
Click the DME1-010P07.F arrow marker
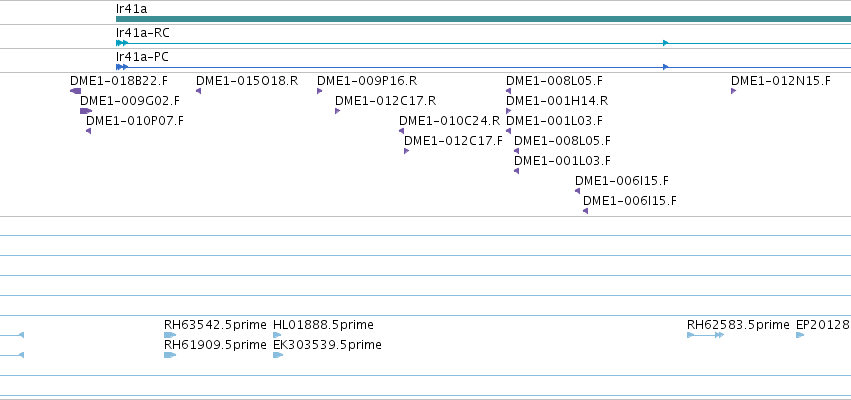[x=88, y=131]
